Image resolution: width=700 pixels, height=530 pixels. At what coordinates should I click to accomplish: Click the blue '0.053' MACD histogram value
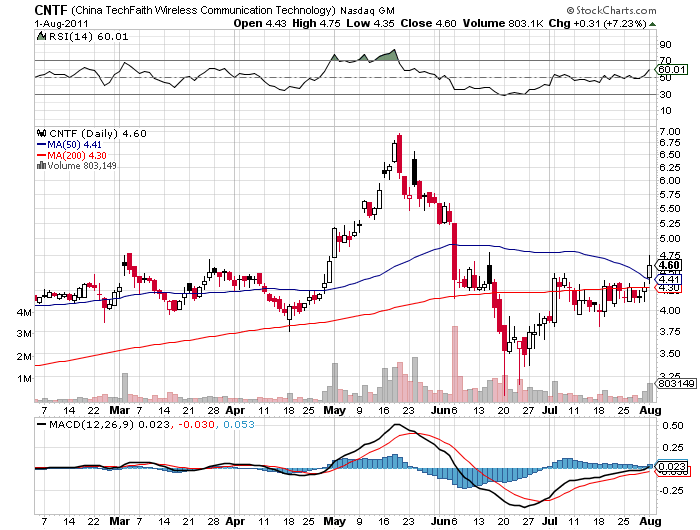239,424
